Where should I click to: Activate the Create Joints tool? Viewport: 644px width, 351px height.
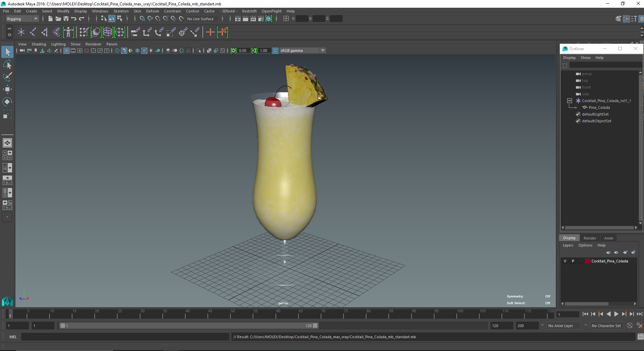(x=33, y=32)
